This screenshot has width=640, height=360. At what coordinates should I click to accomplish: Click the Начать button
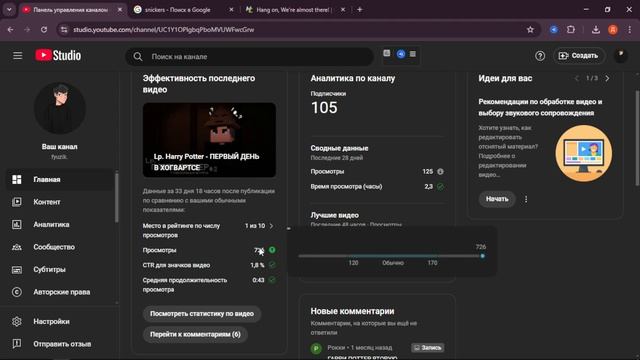click(x=497, y=199)
